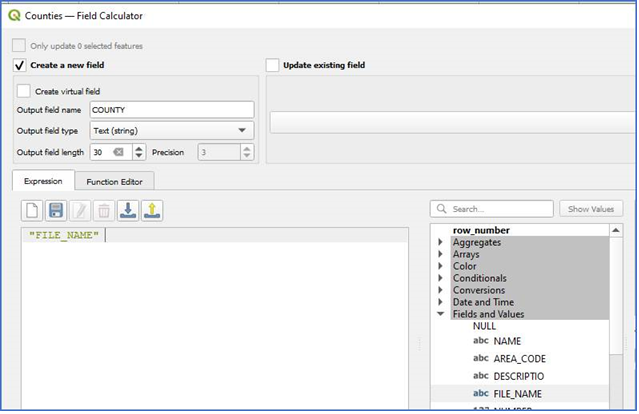Screen dimensions: 639x414
Task: Export user expressions with yellow upload icon
Action: click(152, 211)
